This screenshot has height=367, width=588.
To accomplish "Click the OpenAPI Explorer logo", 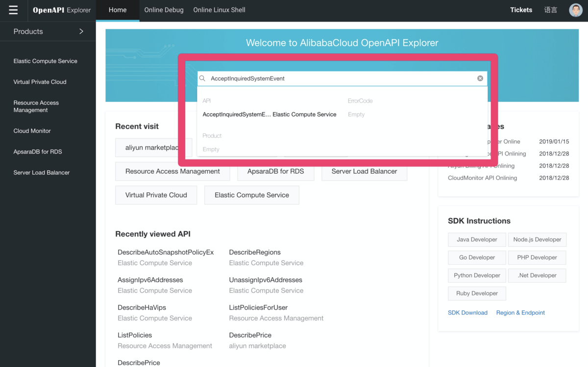I will point(62,10).
